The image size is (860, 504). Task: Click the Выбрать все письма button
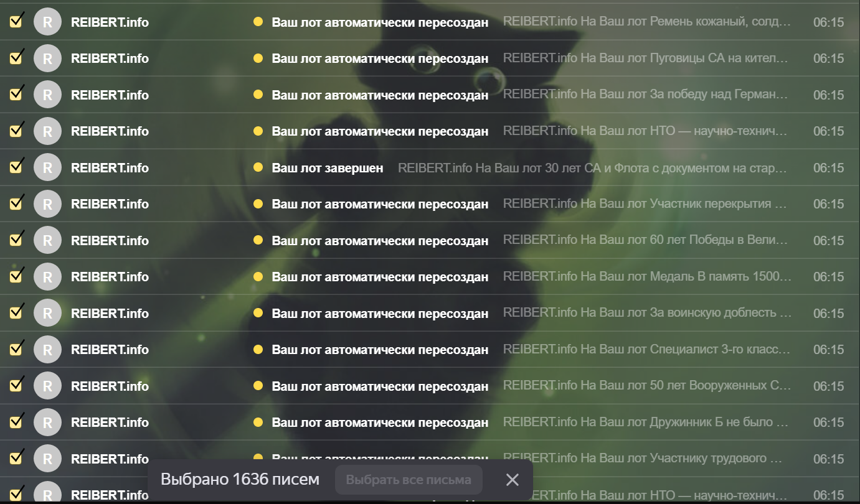point(409,480)
